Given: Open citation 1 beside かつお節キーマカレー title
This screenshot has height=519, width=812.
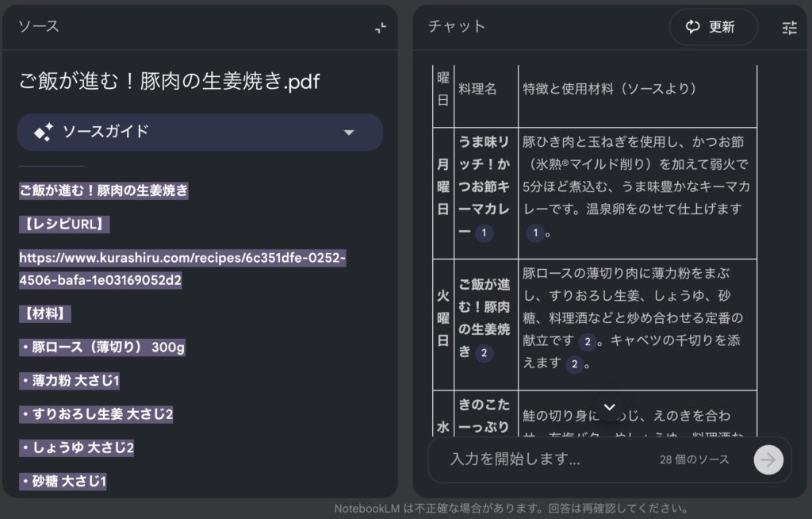Looking at the screenshot, I should 484,233.
